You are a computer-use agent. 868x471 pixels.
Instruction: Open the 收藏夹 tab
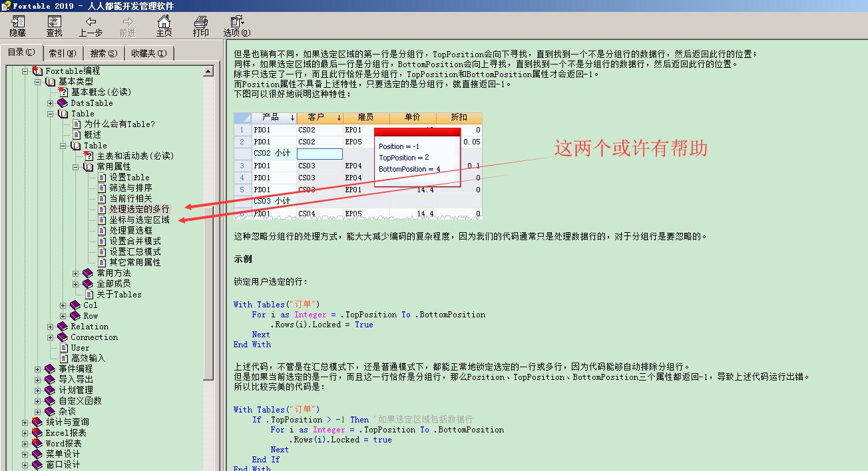[149, 53]
